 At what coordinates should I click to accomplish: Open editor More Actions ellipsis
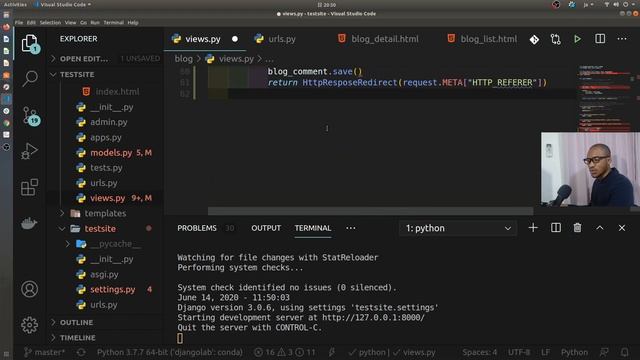point(622,39)
